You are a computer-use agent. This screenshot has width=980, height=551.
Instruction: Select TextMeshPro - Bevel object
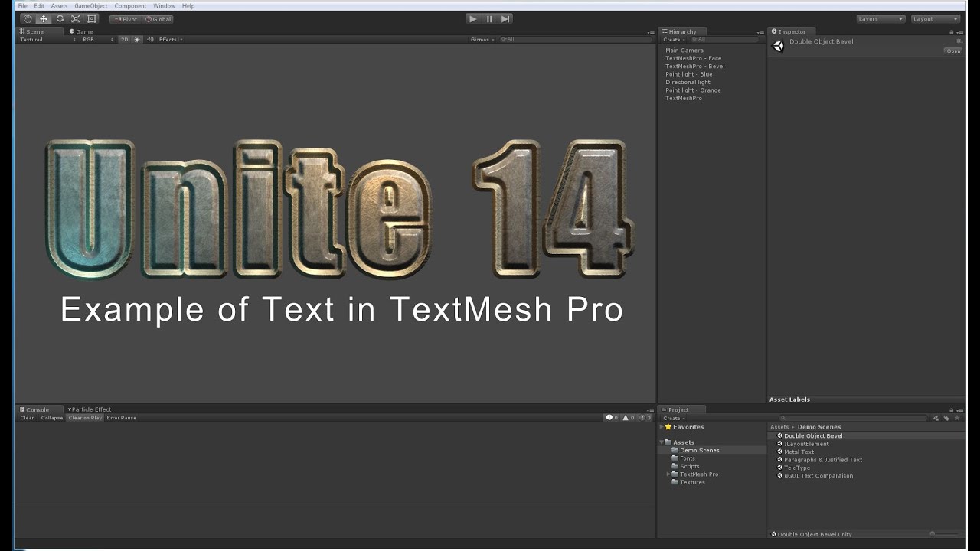(694, 66)
